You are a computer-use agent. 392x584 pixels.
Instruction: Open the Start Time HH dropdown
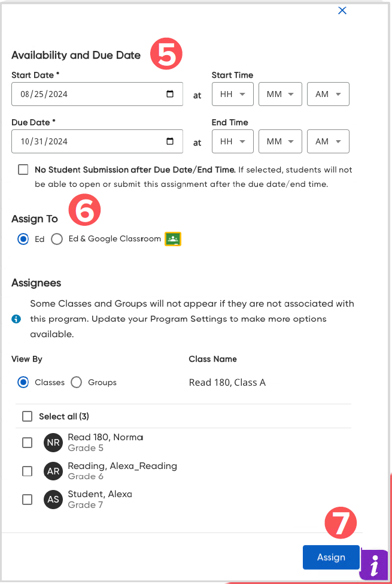tap(232, 94)
